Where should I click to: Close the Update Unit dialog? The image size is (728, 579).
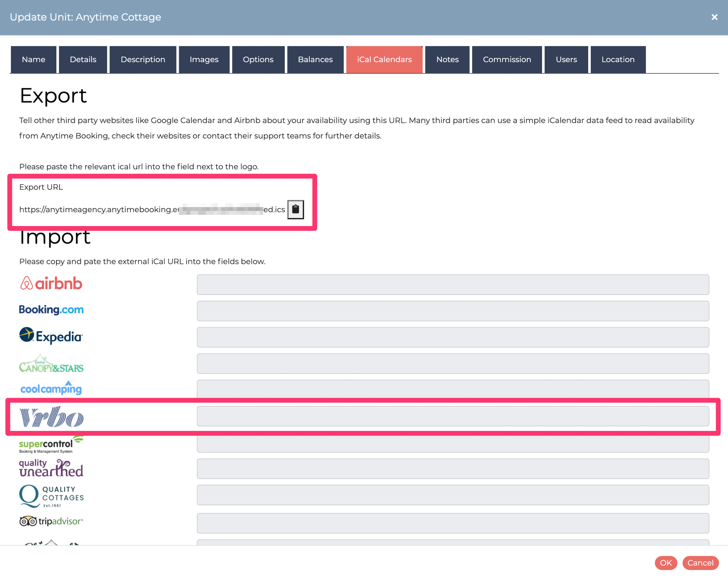714,17
